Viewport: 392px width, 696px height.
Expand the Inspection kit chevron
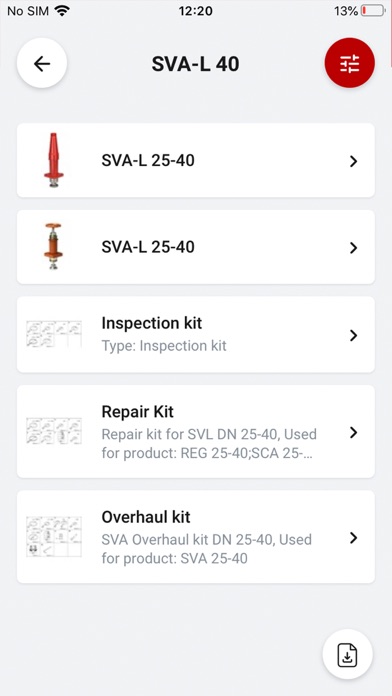(x=353, y=335)
